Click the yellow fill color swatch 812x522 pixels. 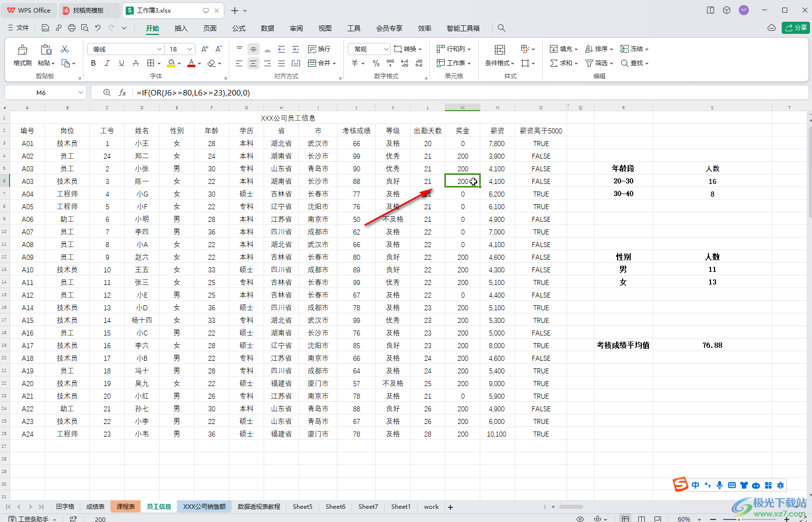171,63
